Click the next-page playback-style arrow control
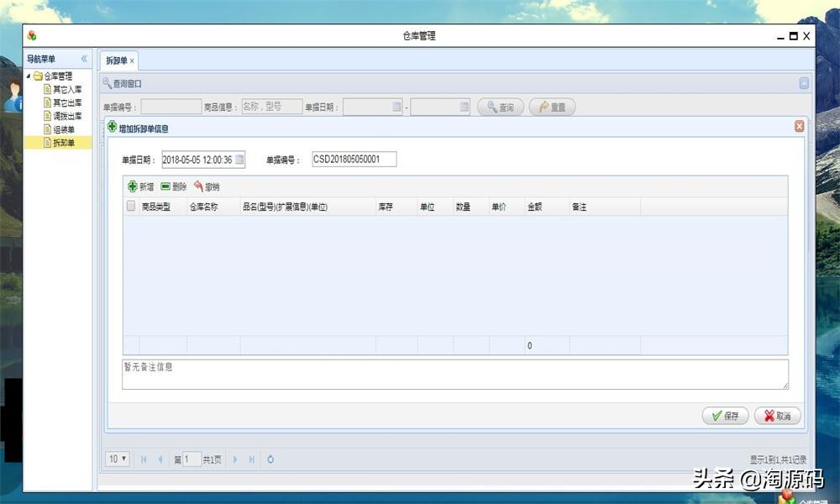This screenshot has width=840, height=504. click(x=234, y=459)
